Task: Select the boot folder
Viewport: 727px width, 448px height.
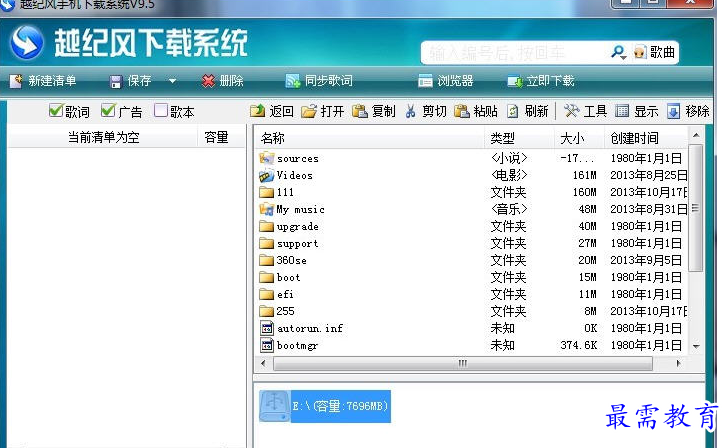Action: 280,277
